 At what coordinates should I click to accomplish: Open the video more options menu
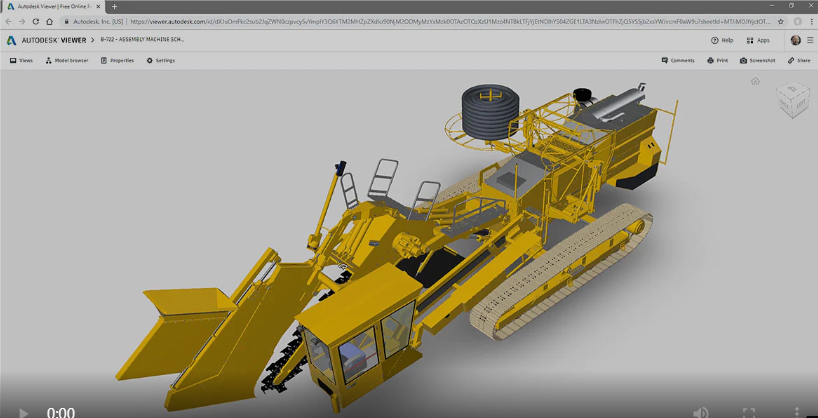(796, 411)
